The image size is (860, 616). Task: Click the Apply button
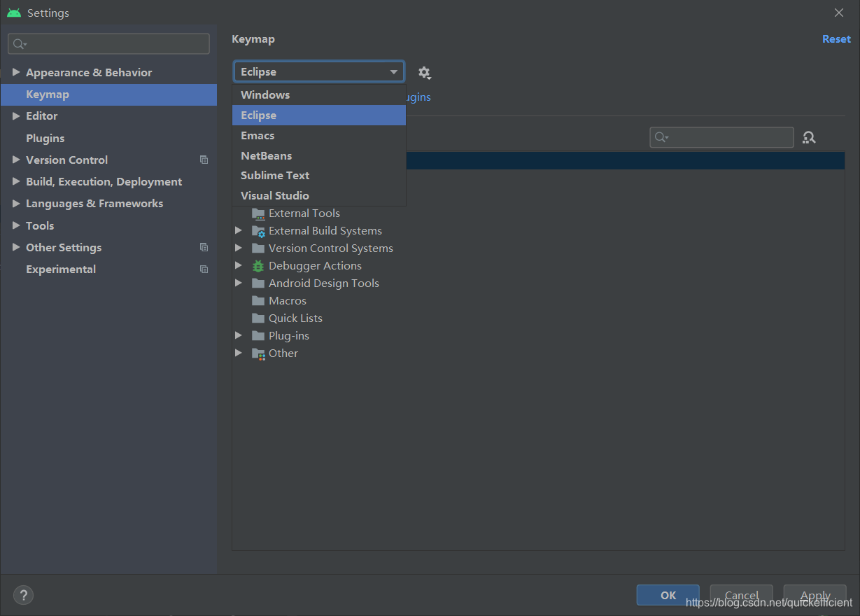tap(814, 595)
